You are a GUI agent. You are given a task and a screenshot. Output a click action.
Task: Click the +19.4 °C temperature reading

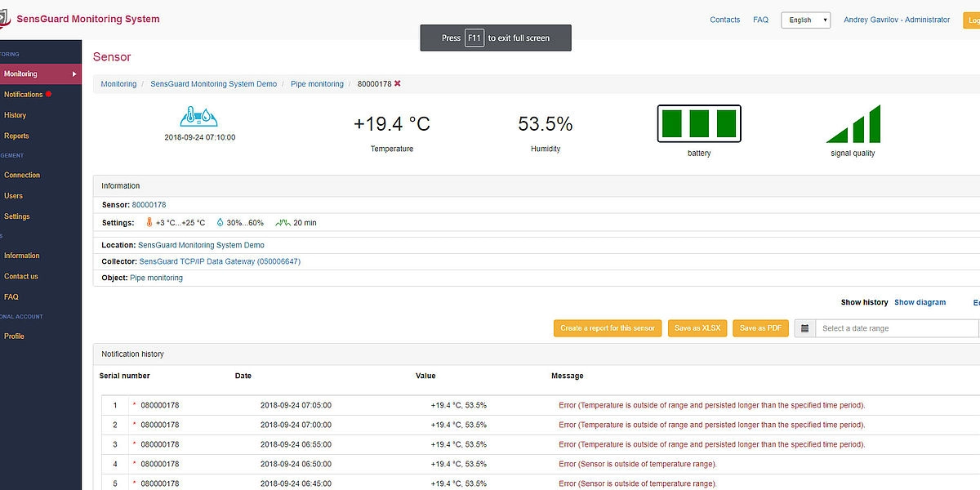(x=392, y=124)
